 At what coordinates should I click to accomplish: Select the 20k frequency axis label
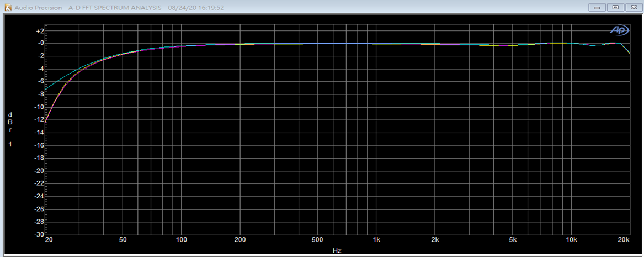(x=624, y=240)
